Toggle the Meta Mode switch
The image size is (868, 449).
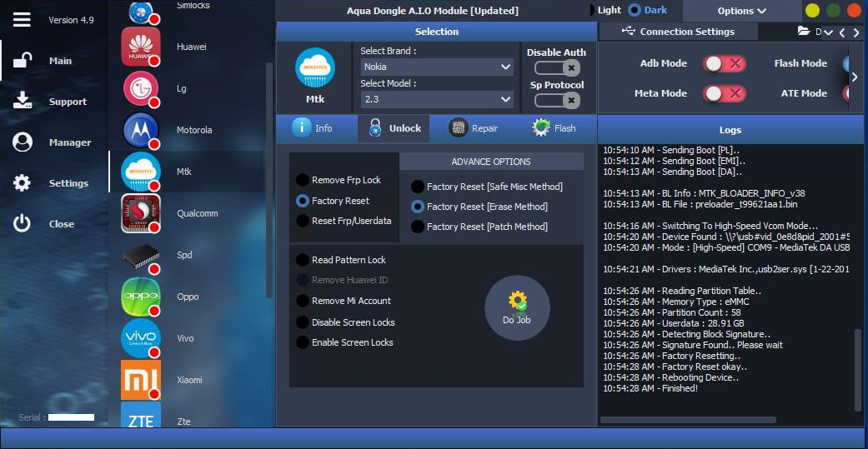724,93
